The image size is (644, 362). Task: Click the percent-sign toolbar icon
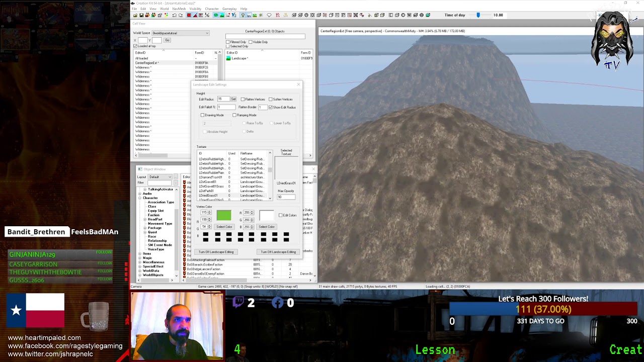click(208, 15)
